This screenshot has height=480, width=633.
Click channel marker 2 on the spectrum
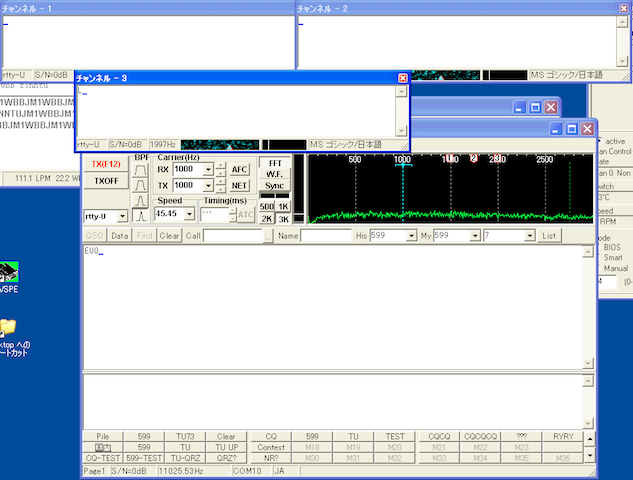(x=474, y=158)
